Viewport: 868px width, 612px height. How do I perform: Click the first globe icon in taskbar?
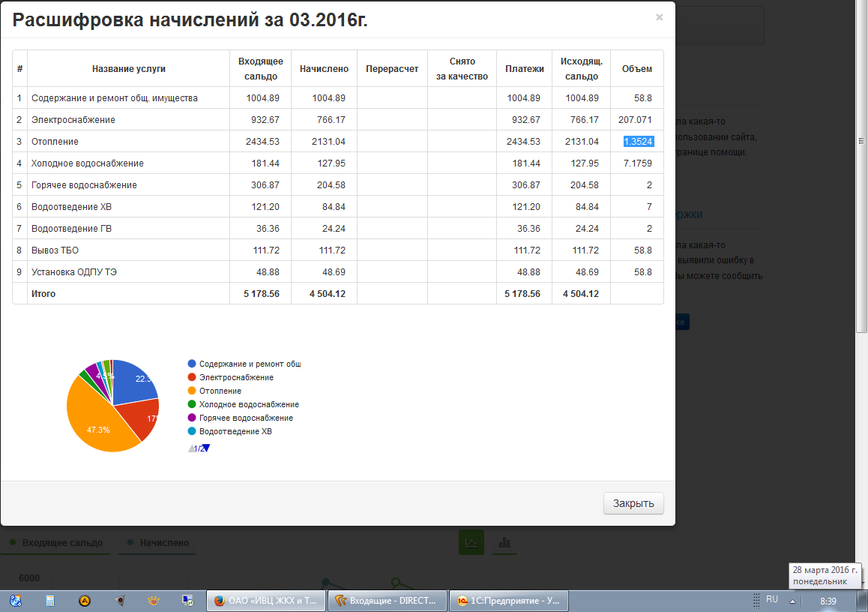pos(16,601)
